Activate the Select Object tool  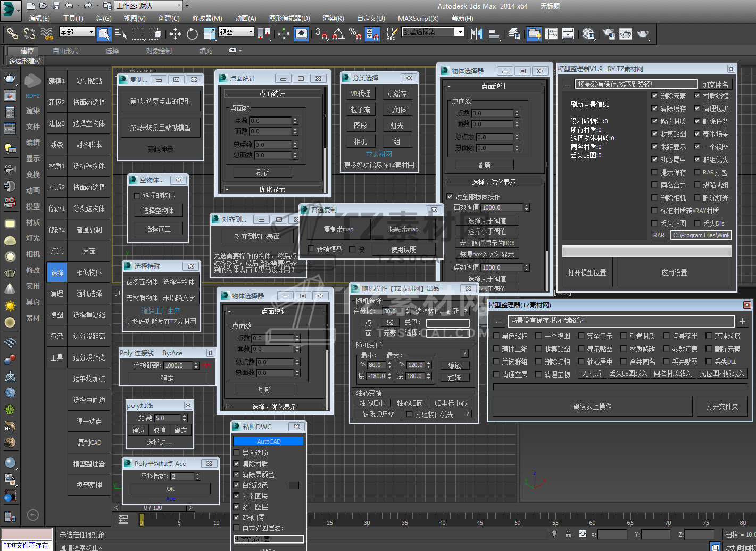104,34
